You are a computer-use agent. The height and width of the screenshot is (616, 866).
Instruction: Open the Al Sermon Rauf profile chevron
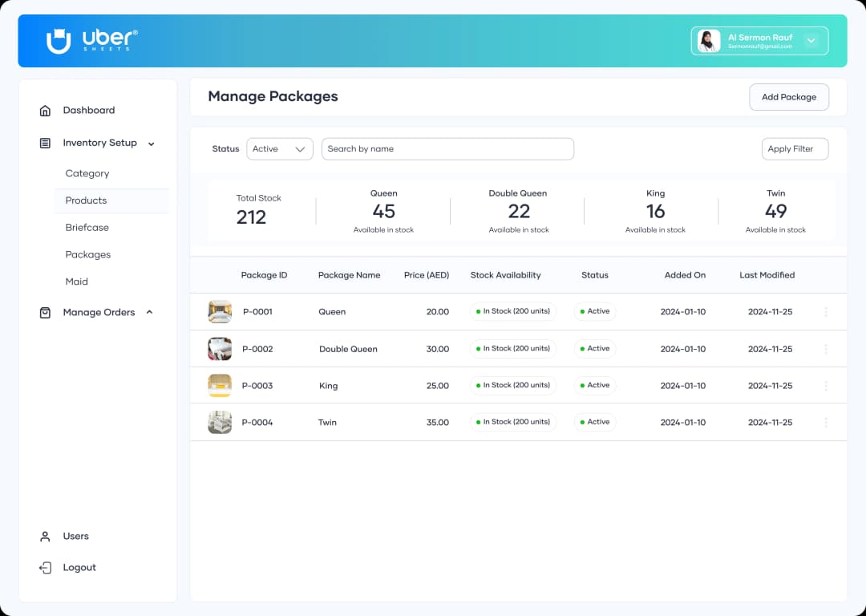click(811, 40)
